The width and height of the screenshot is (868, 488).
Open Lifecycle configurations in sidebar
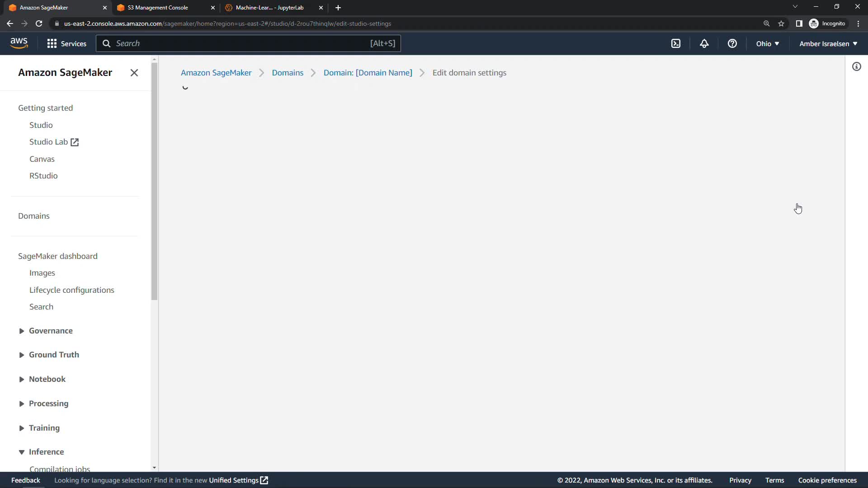[x=71, y=290]
